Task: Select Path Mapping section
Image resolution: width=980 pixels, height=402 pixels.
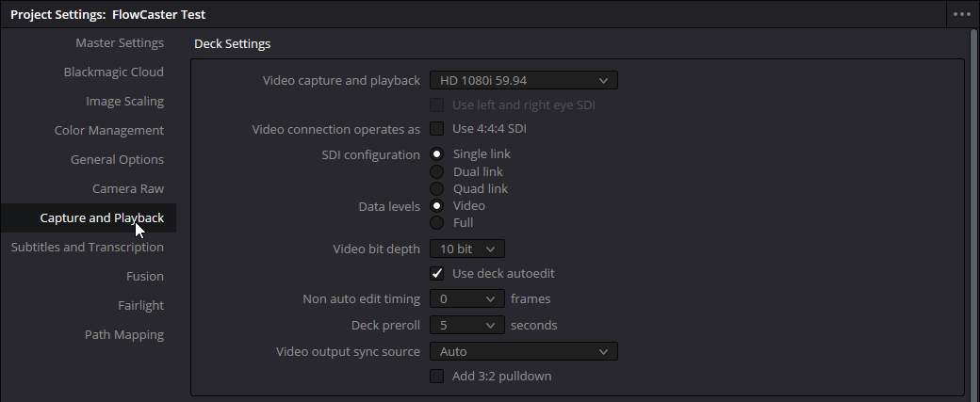Action: tap(124, 334)
